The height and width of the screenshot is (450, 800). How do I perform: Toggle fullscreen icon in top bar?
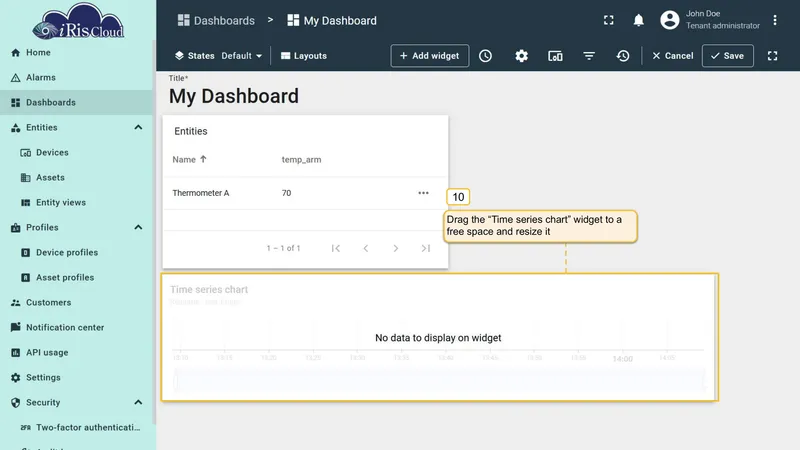(x=609, y=20)
